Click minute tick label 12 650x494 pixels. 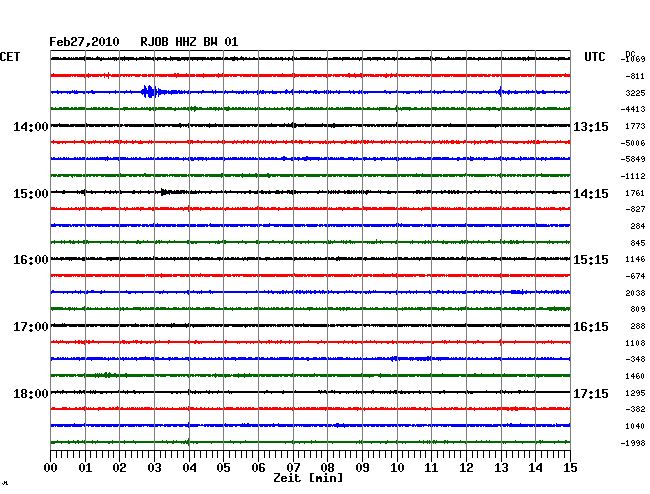(x=466, y=468)
